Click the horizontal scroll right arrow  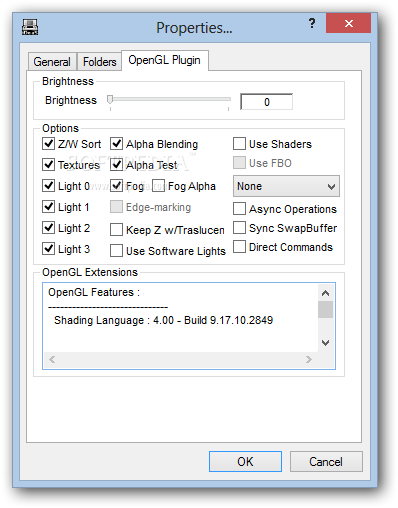coord(309,359)
